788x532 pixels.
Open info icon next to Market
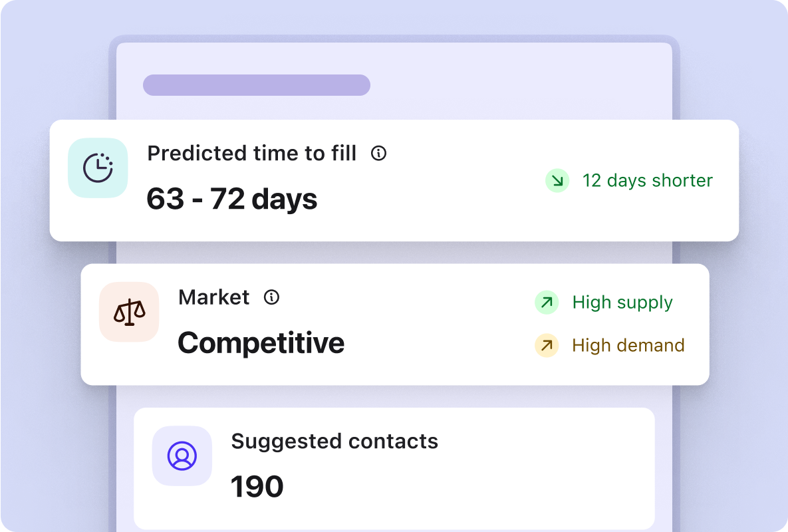click(271, 297)
